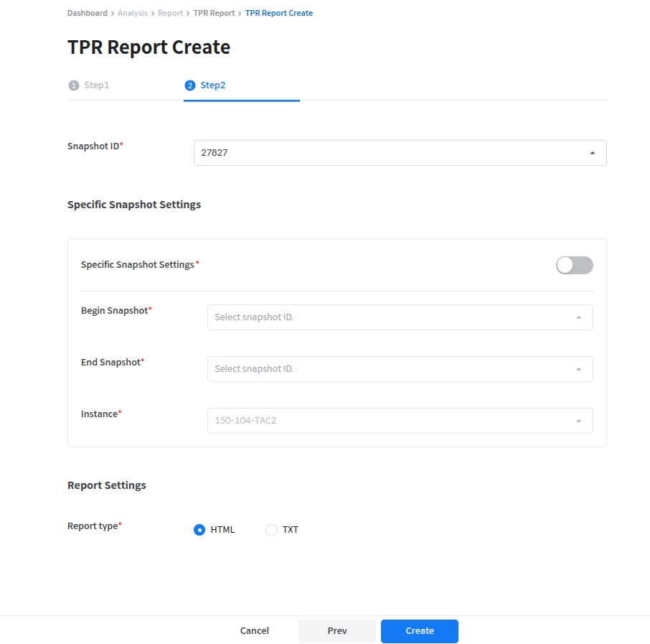
Task: Click the Step1 number circle icon
Action: 74,85
